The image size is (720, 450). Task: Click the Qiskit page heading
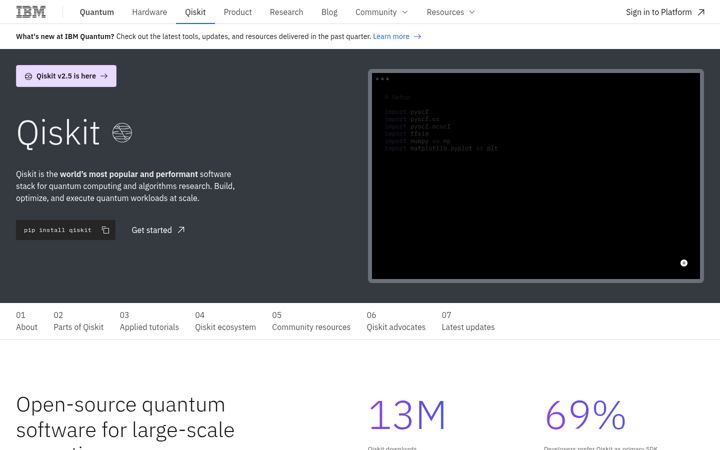point(58,133)
